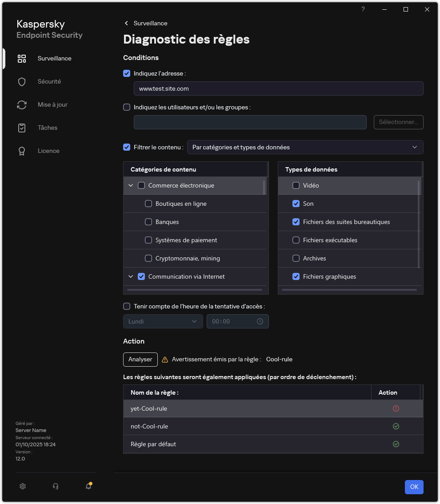Collapse the Commerce électronique category
This screenshot has width=440, height=504.
click(131, 185)
